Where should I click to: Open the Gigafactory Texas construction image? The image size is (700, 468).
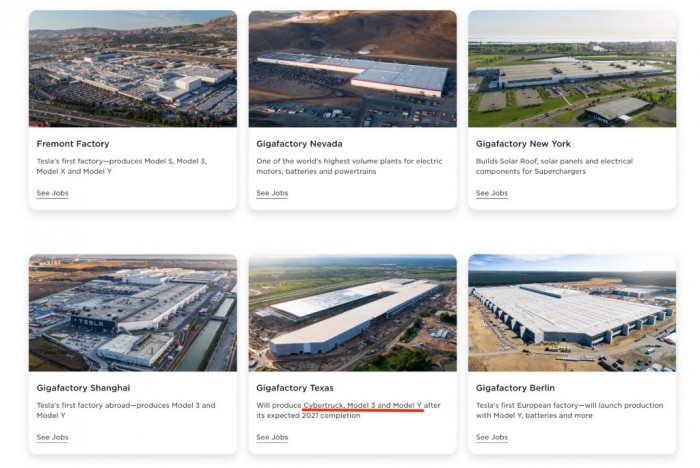coord(352,311)
